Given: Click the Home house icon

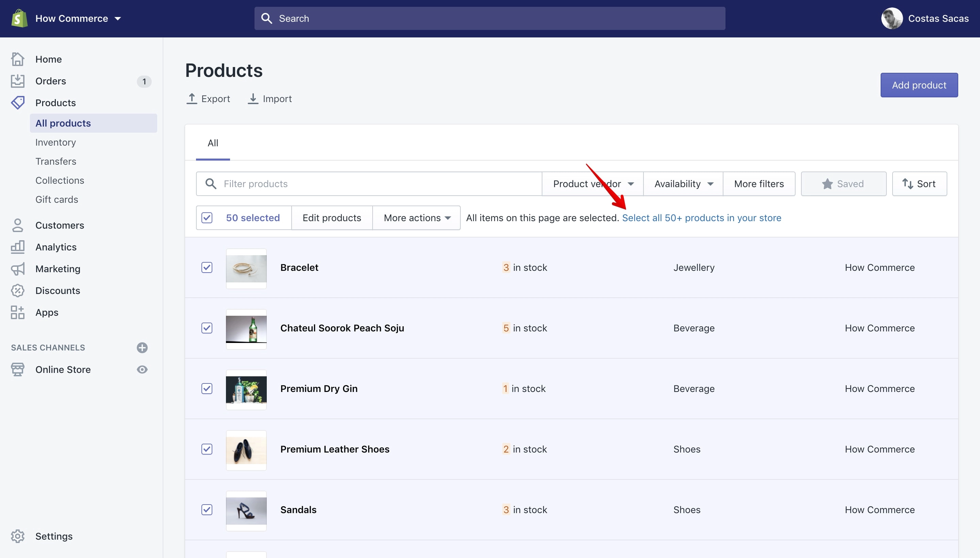Looking at the screenshot, I should point(18,59).
